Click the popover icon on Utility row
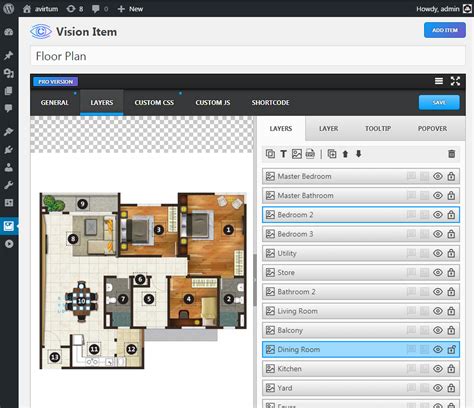The width and height of the screenshot is (474, 408). (x=424, y=253)
